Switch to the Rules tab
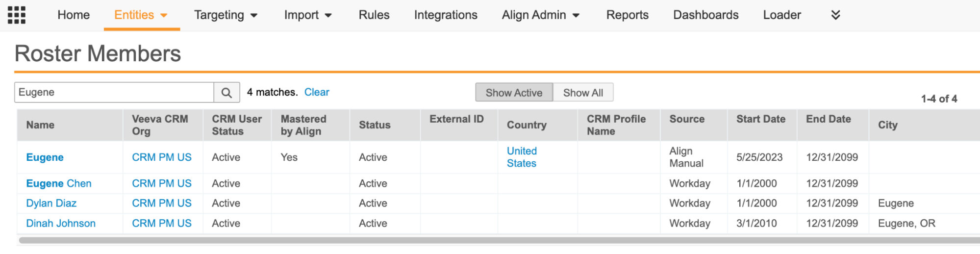Screen dimensions: 980x254 point(374,15)
